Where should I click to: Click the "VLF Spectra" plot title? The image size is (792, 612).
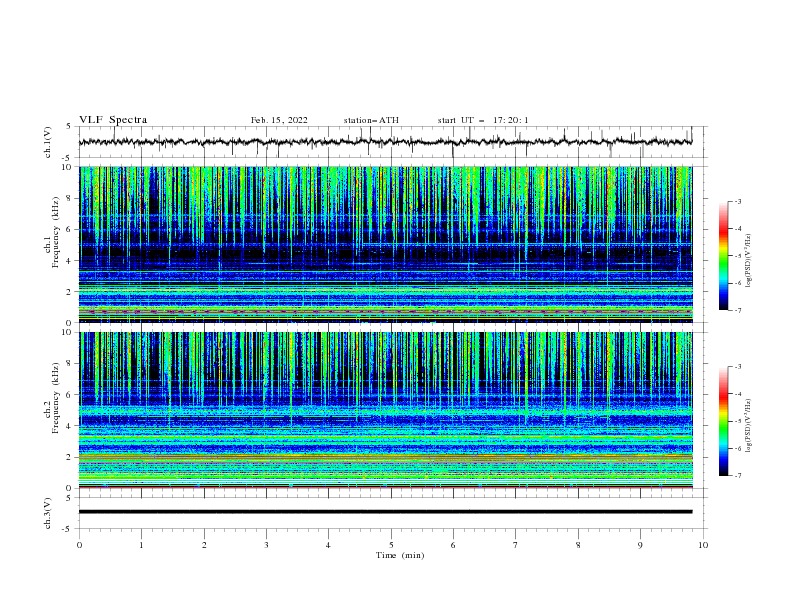[113, 120]
